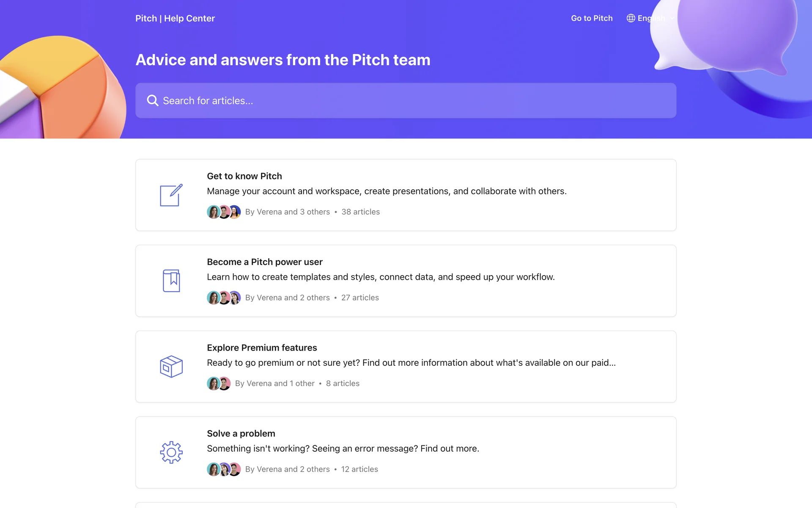Click the gear icon for Solve a problem

click(x=171, y=452)
